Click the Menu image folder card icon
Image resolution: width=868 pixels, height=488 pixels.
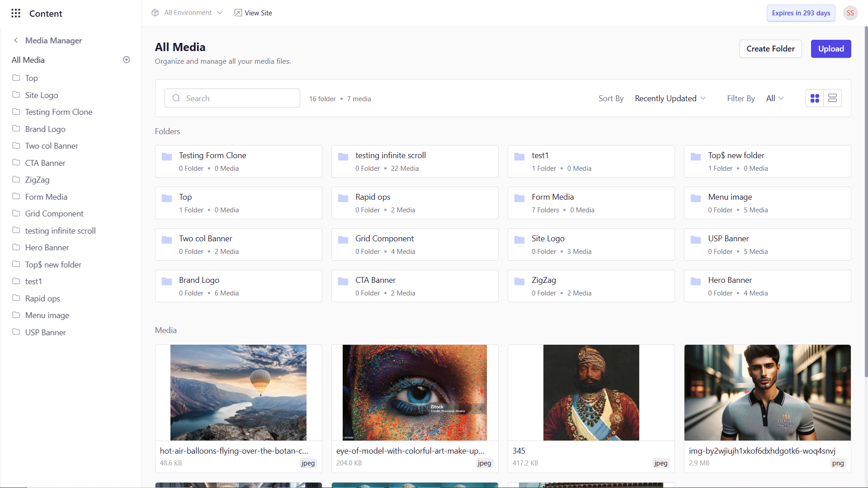click(696, 198)
